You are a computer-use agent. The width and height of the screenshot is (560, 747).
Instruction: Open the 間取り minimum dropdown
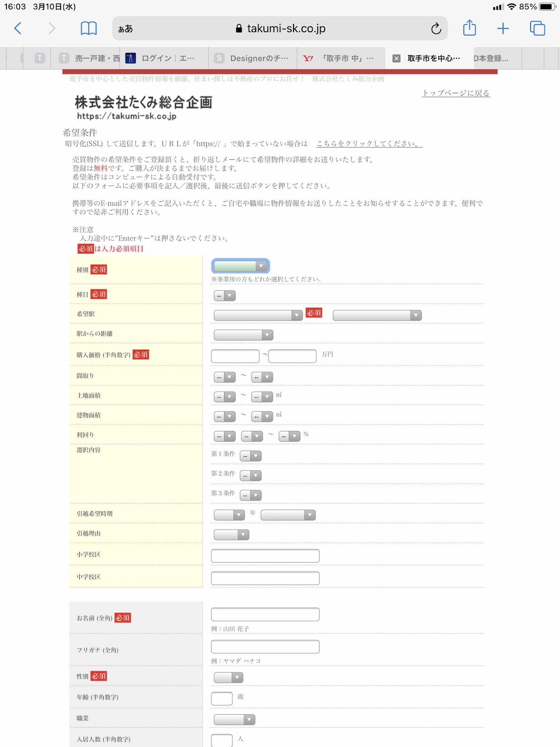[224, 377]
